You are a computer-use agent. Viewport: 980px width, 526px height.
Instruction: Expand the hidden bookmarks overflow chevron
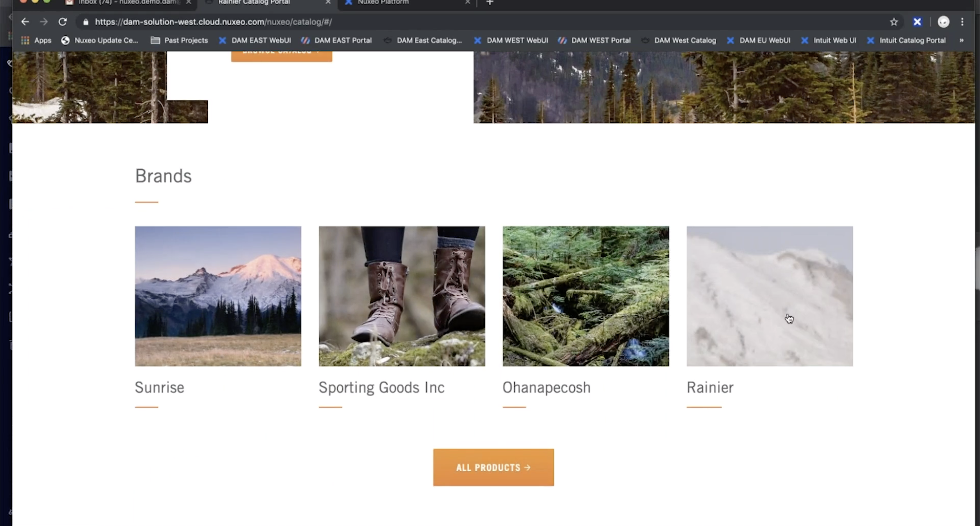pyautogui.click(x=961, y=40)
